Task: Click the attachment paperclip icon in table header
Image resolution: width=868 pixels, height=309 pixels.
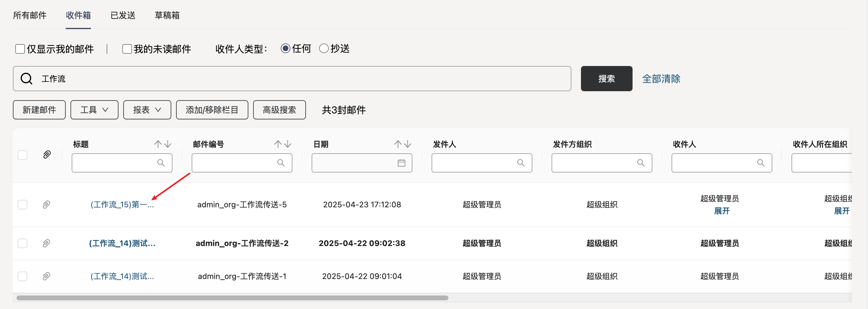Action: tap(47, 155)
